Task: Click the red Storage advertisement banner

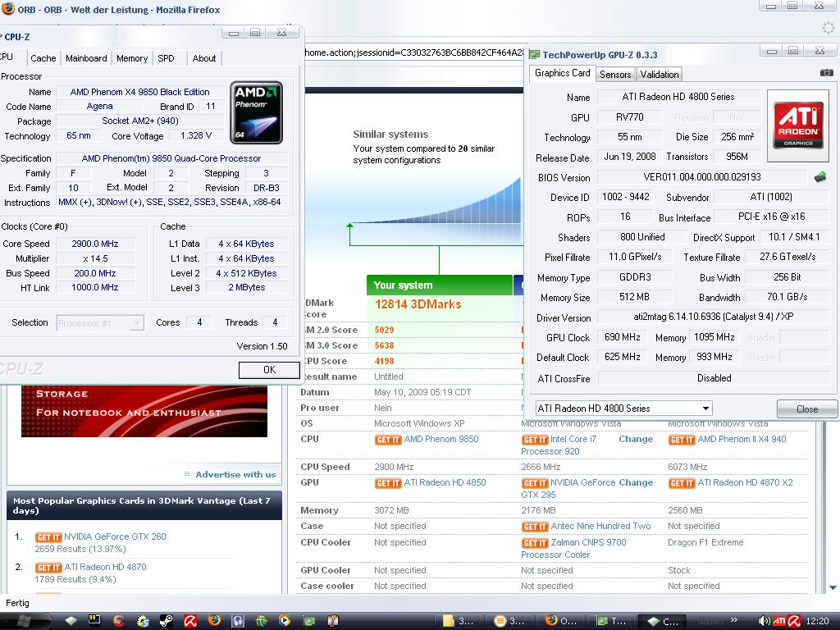Action: click(x=144, y=411)
